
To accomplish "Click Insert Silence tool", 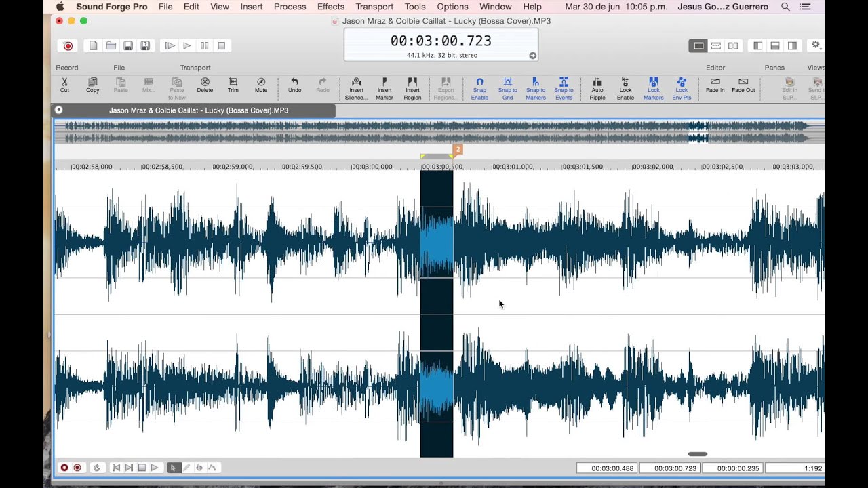I will point(356,89).
